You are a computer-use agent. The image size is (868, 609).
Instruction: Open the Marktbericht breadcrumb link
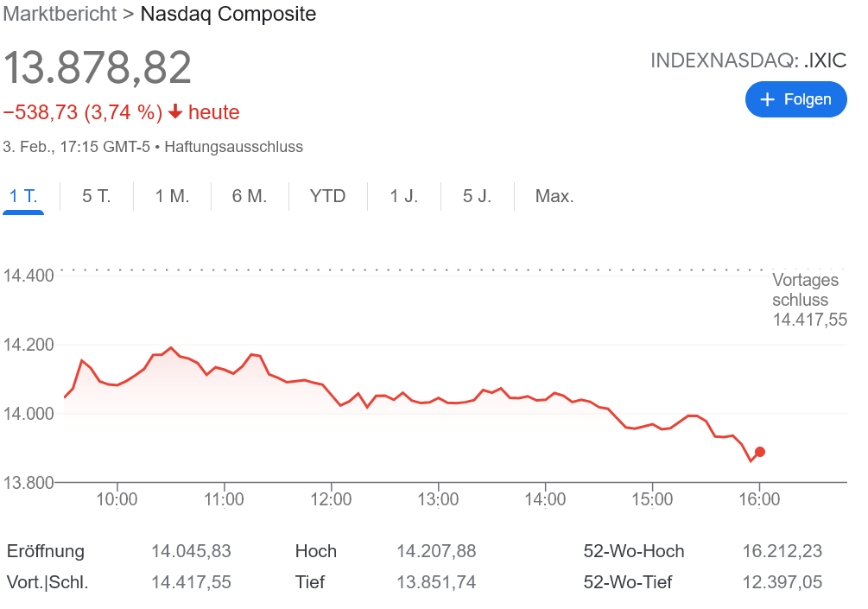point(60,14)
